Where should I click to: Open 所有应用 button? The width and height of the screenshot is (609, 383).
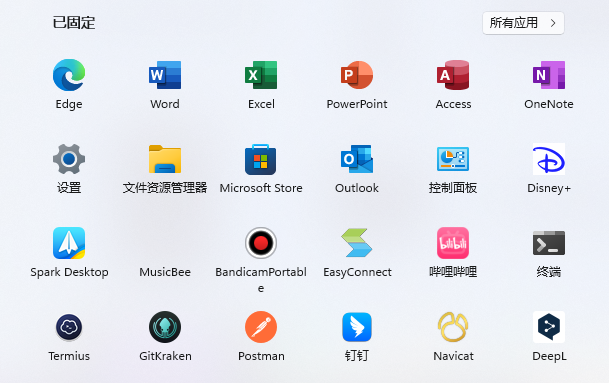coord(523,23)
